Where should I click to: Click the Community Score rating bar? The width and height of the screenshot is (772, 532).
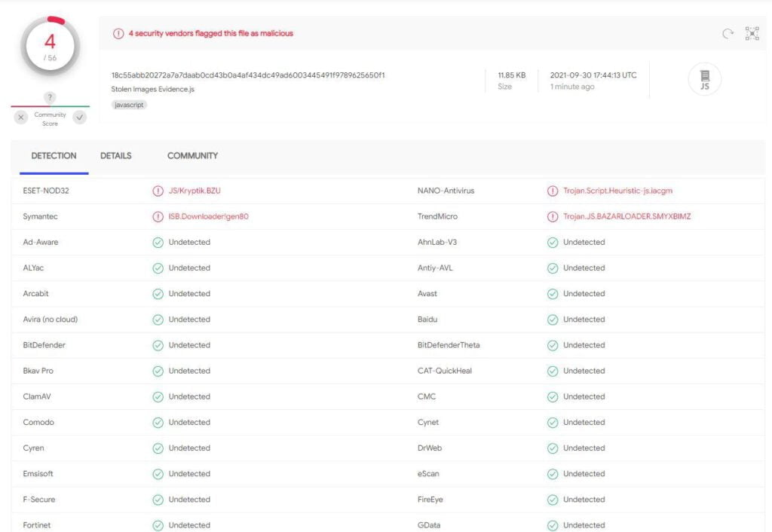[x=50, y=106]
